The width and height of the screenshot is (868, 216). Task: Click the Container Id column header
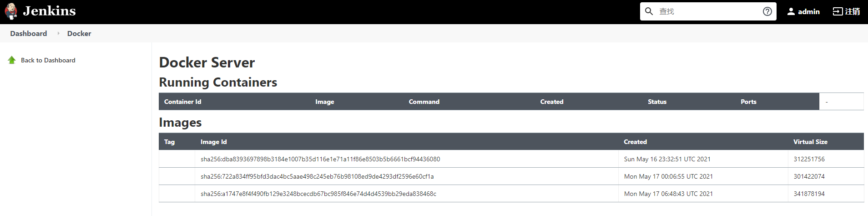click(182, 102)
